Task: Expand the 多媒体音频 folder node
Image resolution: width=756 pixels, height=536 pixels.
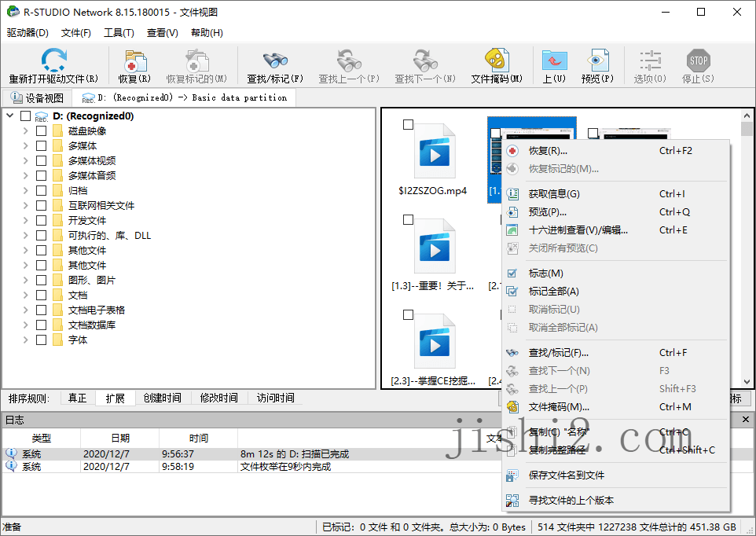Action: tap(26, 175)
